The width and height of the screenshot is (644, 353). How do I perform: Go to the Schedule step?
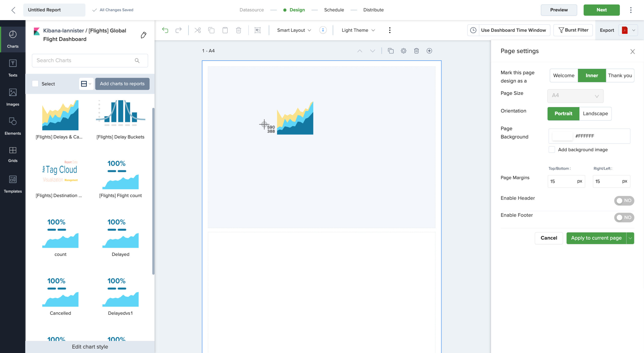coord(334,10)
